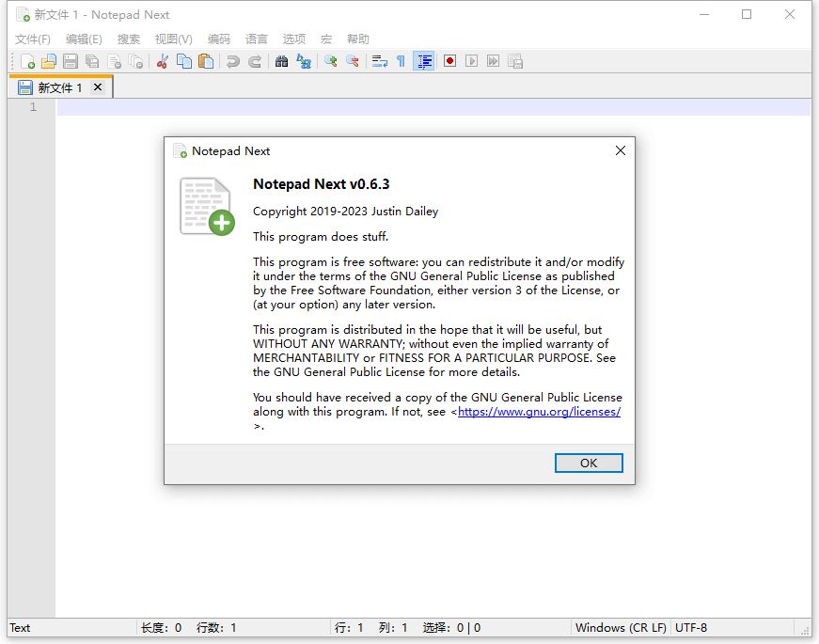Image resolution: width=819 pixels, height=644 pixels.
Task: Close the Notepad Next About dialog
Action: [x=620, y=151]
